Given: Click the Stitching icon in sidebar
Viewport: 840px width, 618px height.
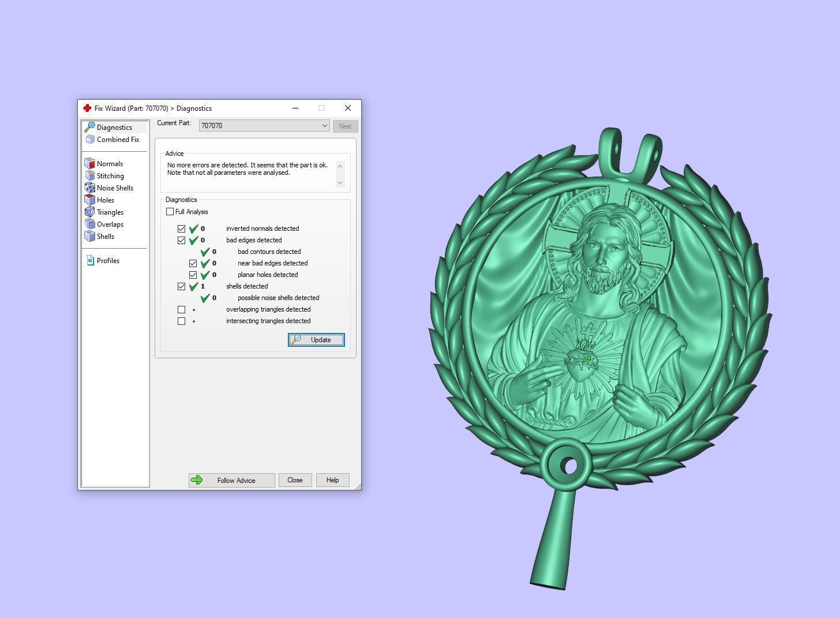Looking at the screenshot, I should (x=89, y=176).
